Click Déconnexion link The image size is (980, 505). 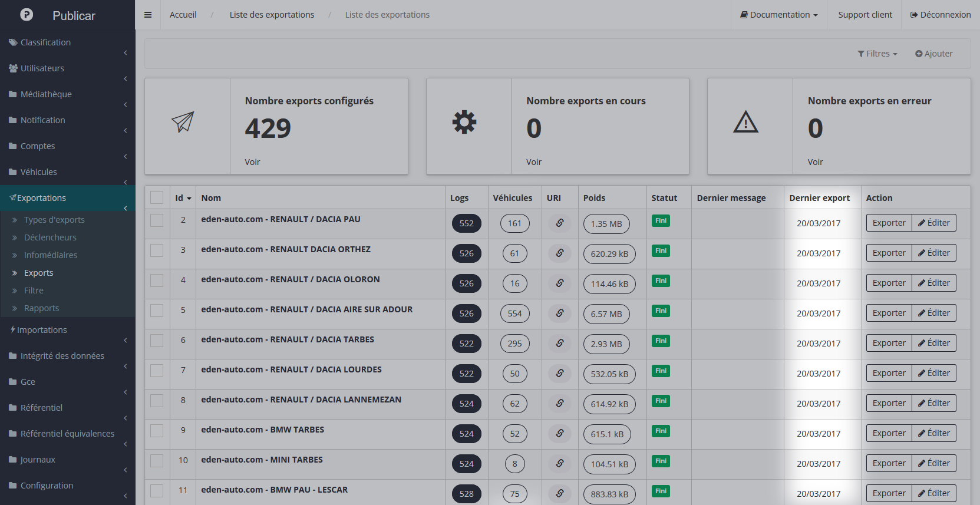point(941,15)
